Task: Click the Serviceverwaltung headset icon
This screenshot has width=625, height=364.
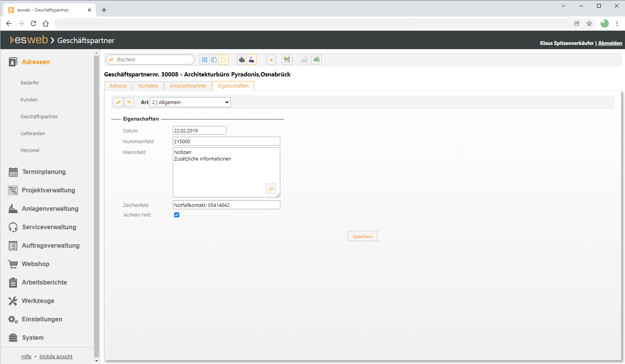Action: (x=13, y=227)
